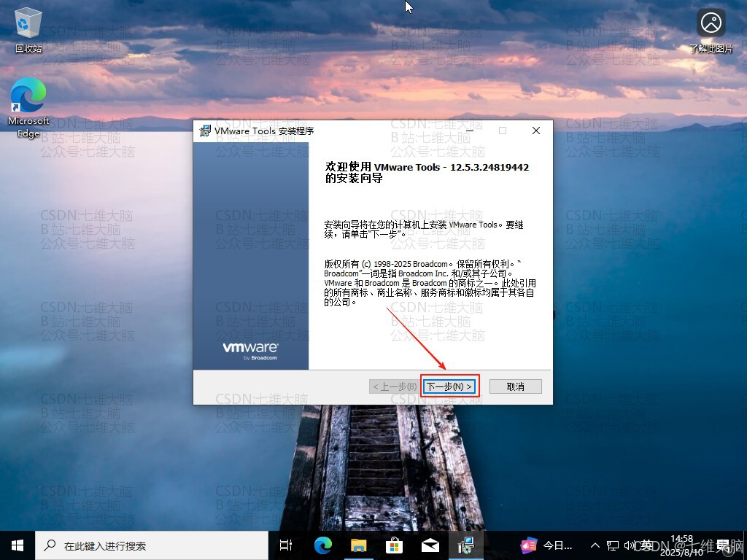This screenshot has height=560, width=747.
Task: Click the VMware Tools installer title bar icon
Action: (205, 131)
